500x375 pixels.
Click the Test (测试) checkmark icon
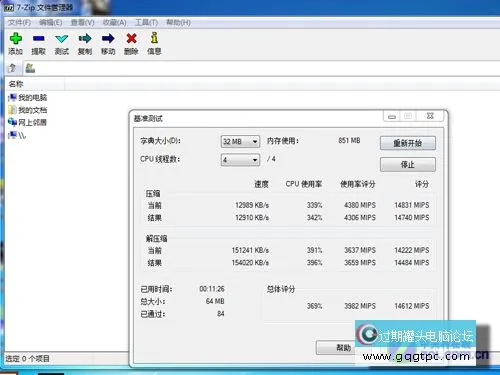62,39
